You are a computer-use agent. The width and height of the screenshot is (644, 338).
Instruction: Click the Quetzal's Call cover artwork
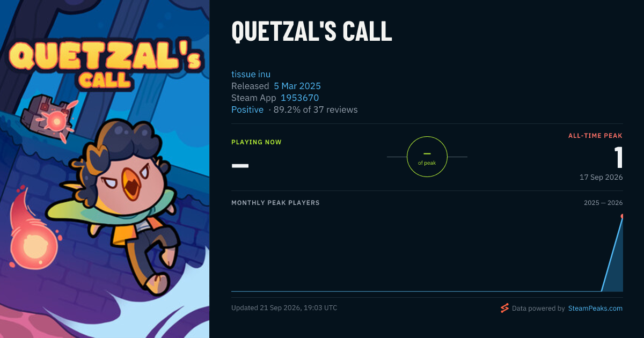tap(105, 169)
